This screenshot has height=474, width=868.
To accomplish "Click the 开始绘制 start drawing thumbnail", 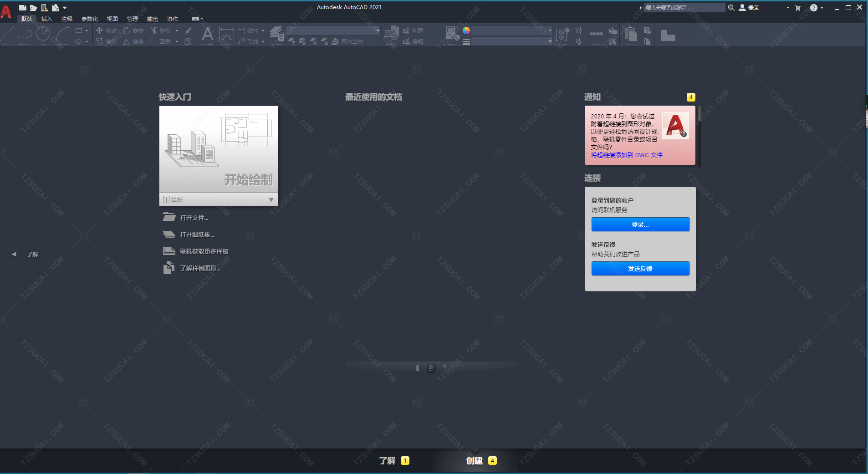I will coord(219,149).
